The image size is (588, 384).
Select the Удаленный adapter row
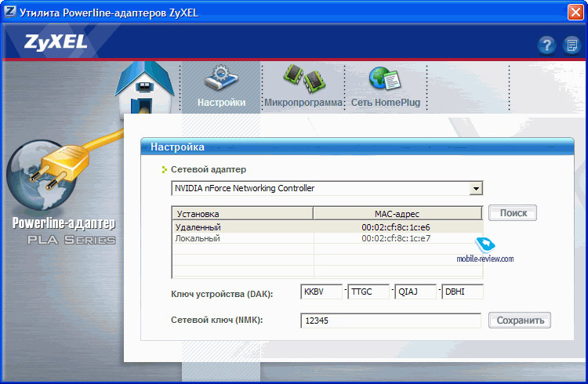pos(328,227)
